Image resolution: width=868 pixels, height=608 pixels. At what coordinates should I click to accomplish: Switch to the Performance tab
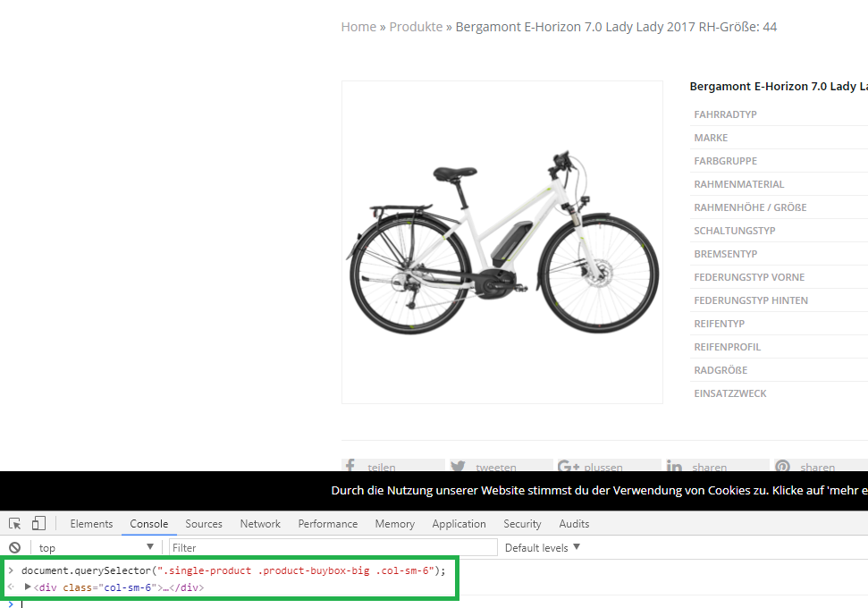[328, 524]
